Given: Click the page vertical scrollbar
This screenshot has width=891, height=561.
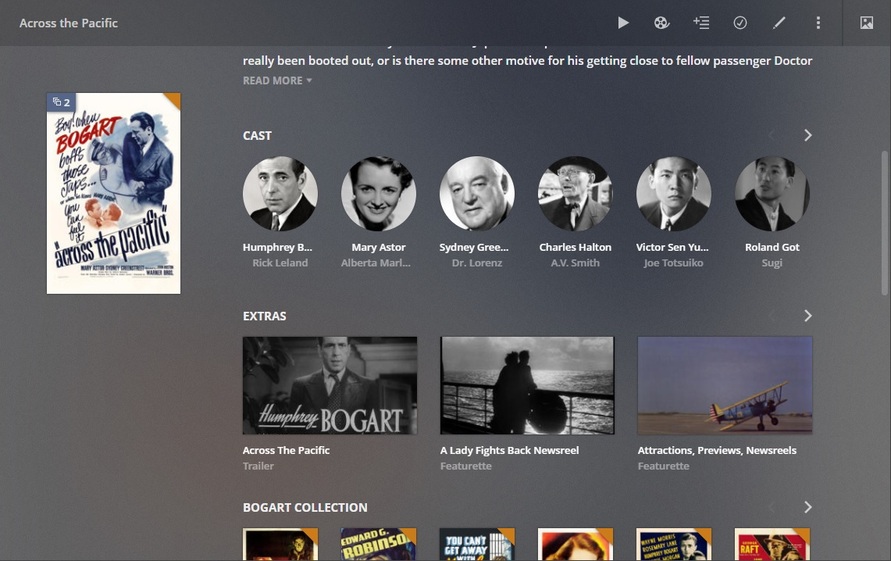Looking at the screenshot, I should [884, 223].
